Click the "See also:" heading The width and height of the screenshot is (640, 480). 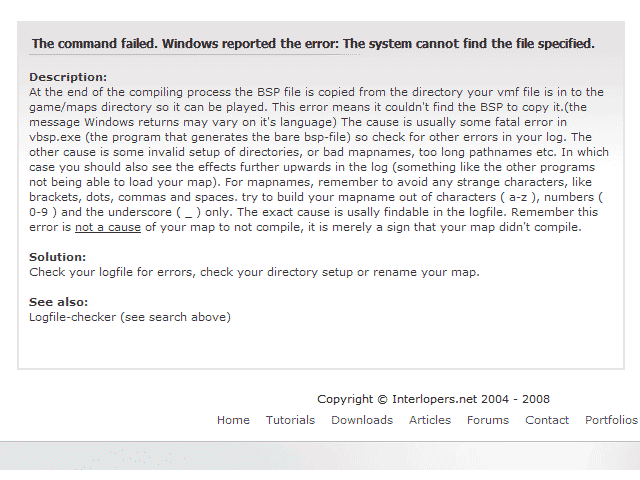(x=58, y=302)
